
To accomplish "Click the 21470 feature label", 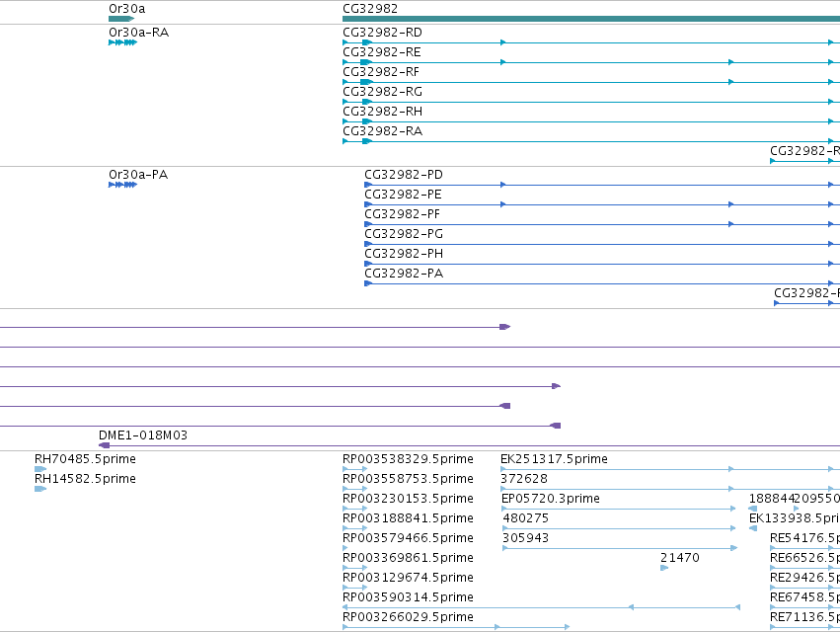I will pos(680,558).
